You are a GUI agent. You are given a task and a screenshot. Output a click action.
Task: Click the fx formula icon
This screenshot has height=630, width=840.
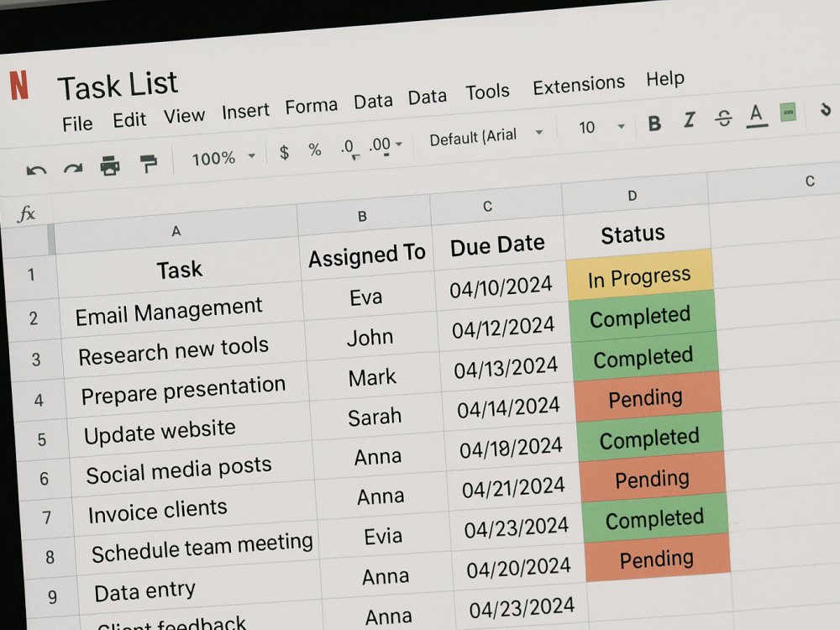coord(26,213)
